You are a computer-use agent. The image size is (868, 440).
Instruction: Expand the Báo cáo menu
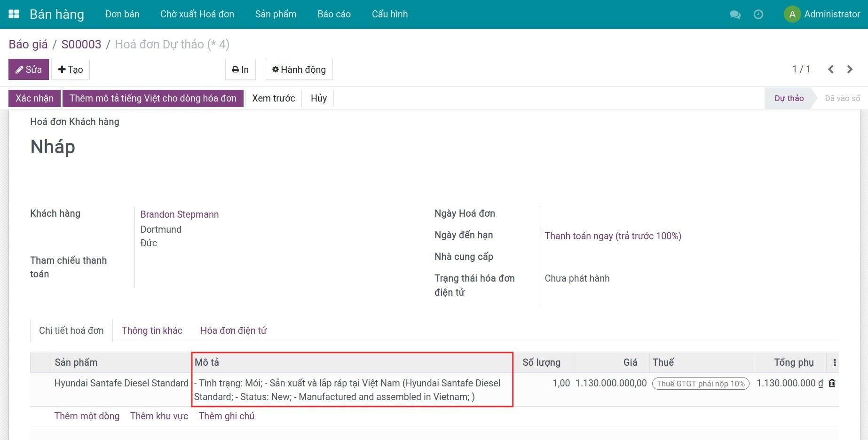click(x=334, y=14)
